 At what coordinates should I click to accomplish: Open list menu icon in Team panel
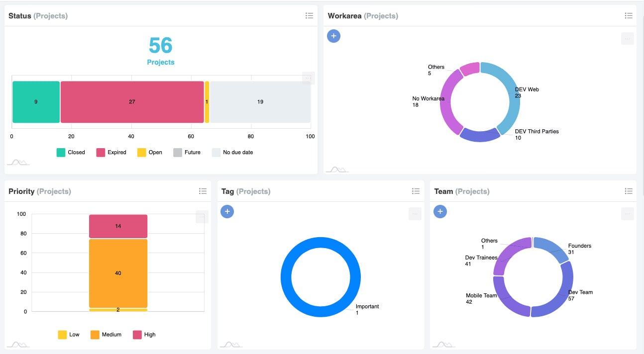629,191
